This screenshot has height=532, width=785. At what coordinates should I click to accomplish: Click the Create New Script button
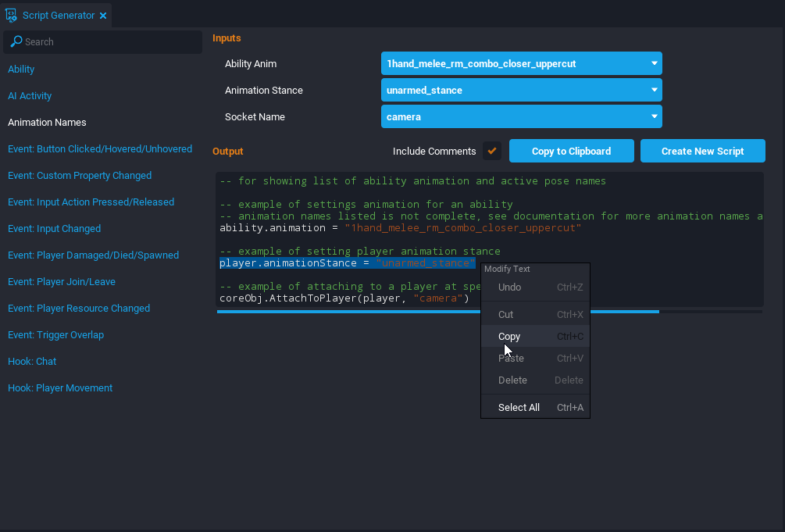point(702,151)
